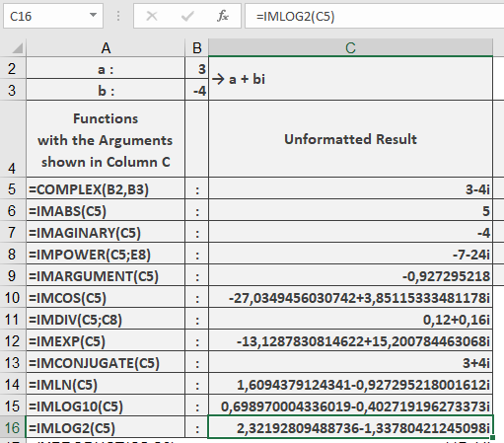Select the 0,12+0,16i result cell

point(350,319)
